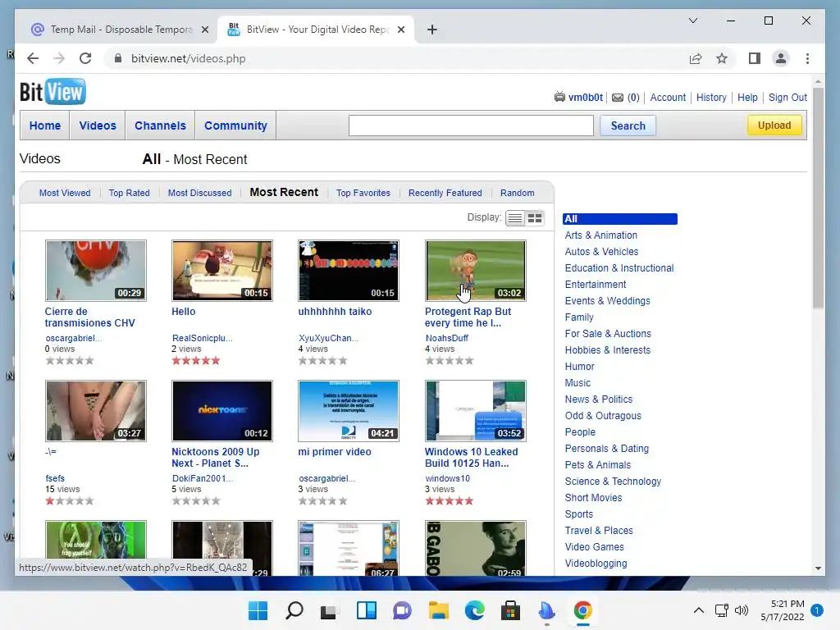Image resolution: width=840 pixels, height=630 pixels.
Task: View site info lock icon
Action: click(118, 58)
